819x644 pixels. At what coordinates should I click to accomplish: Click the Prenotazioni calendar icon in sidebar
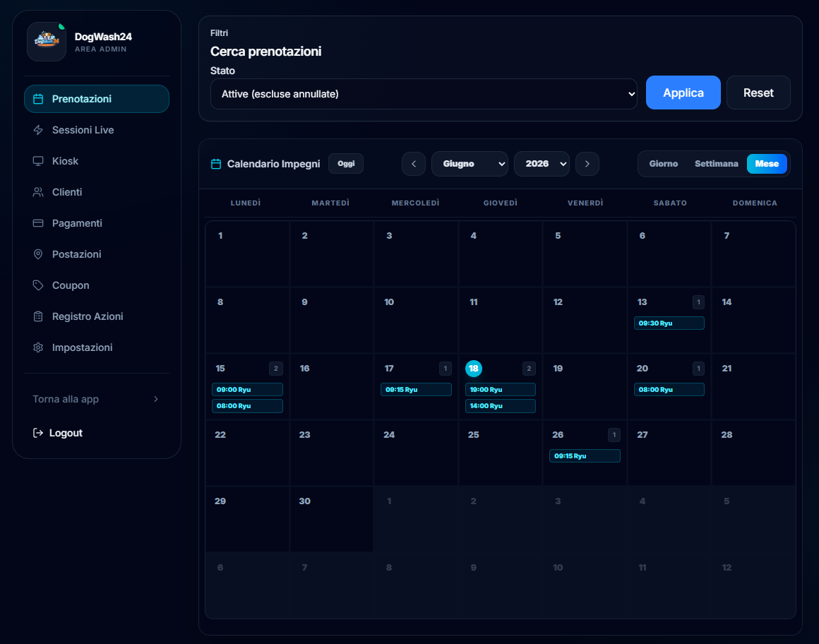point(38,100)
